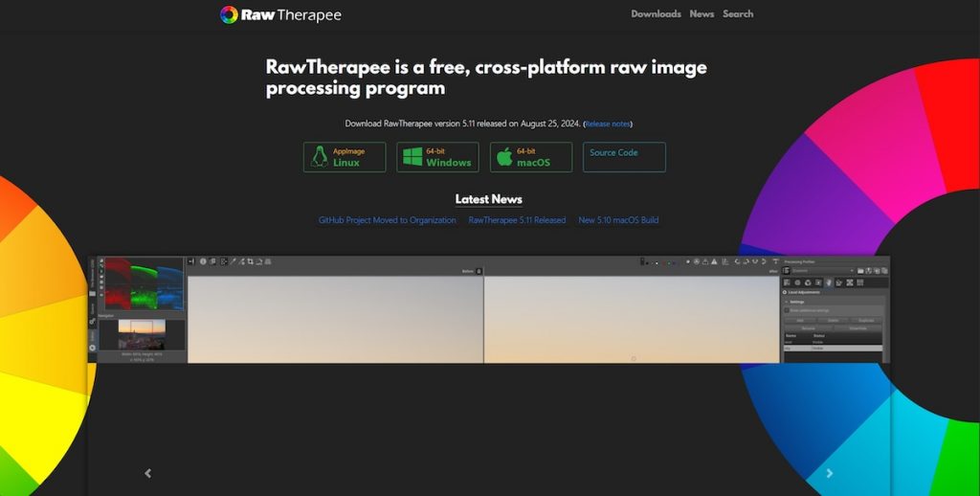Click clipped highlights warning triangle icon
The image size is (980, 496).
pyautogui.click(x=714, y=261)
